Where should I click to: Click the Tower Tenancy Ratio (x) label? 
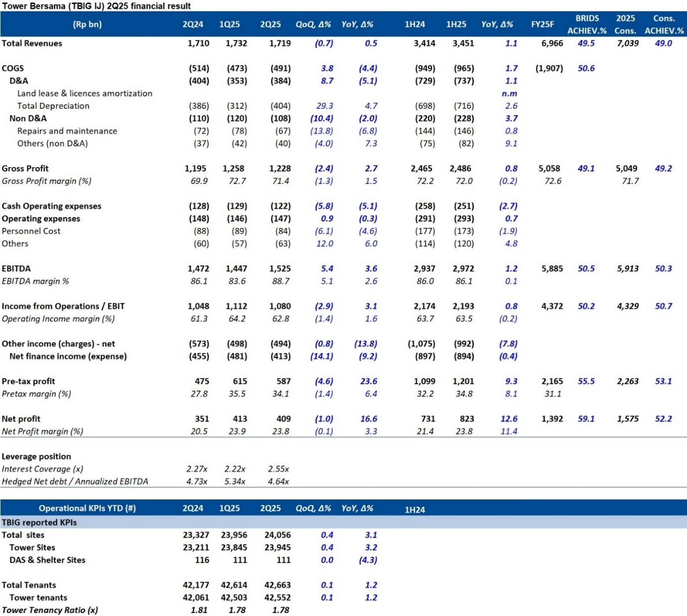[x=50, y=610]
